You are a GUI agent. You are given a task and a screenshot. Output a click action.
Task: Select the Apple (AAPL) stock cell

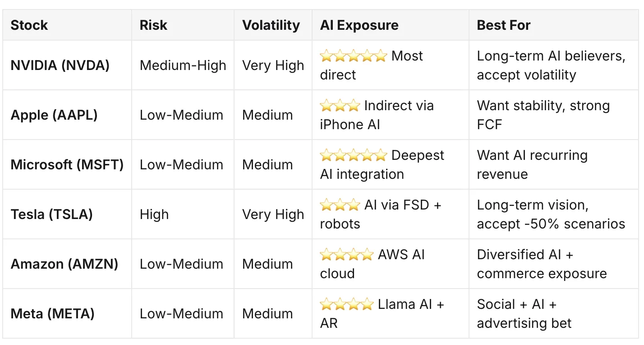click(54, 115)
